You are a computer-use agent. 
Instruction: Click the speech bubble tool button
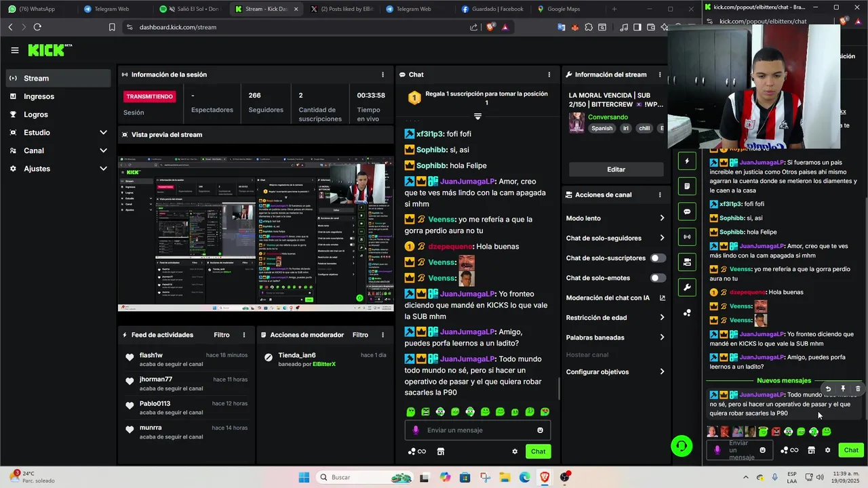(687, 211)
